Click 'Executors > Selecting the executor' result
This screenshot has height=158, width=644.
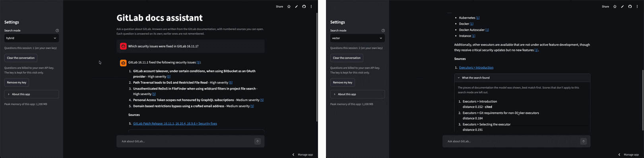click(x=487, y=125)
